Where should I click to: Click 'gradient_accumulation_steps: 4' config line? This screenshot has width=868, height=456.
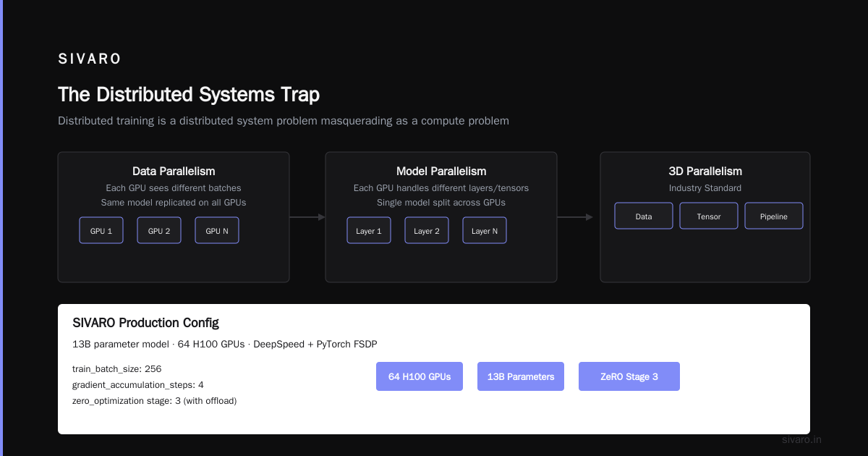[138, 385]
